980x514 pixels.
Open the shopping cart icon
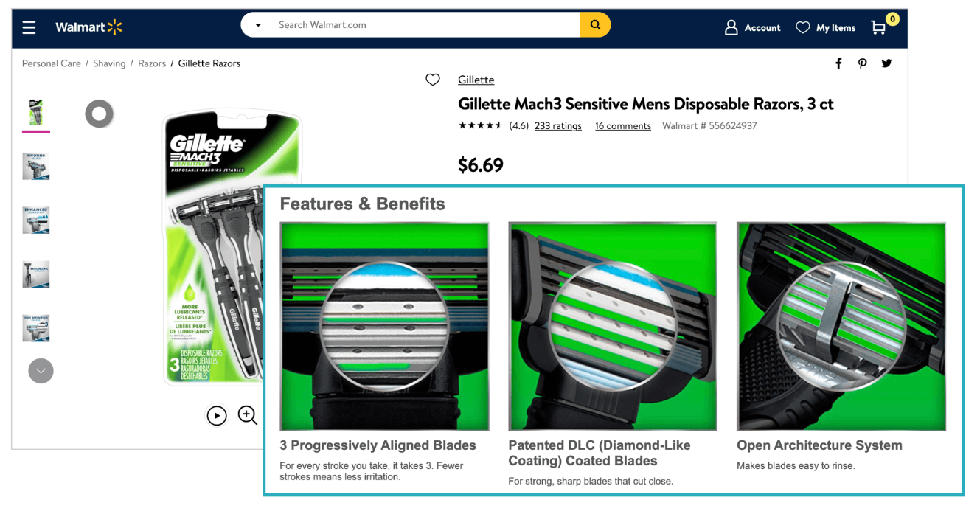878,28
